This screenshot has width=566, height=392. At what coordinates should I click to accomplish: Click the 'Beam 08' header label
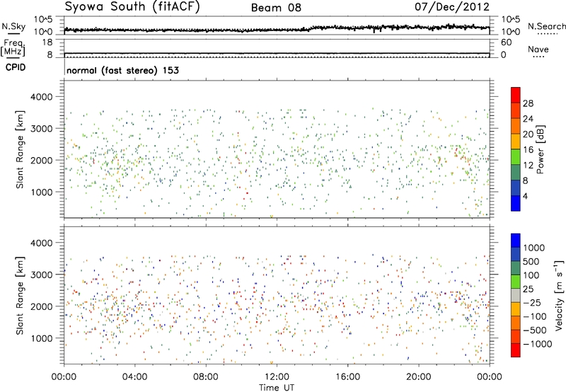(x=276, y=8)
